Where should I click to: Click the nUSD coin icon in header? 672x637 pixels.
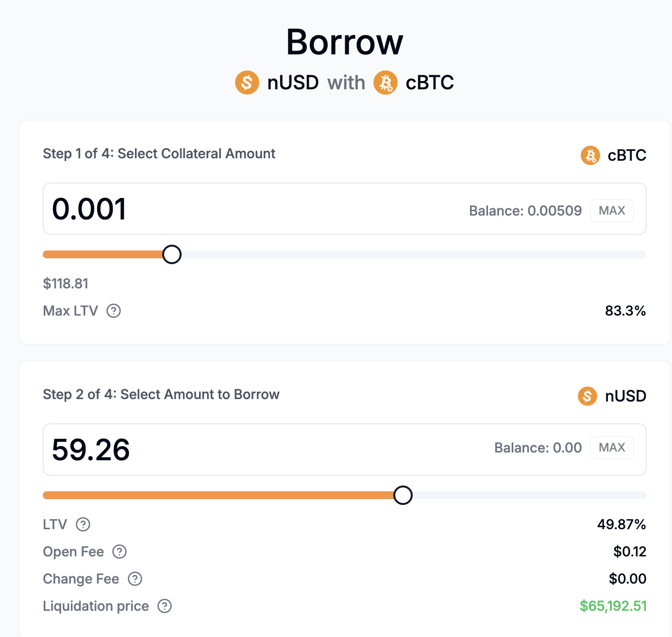[x=247, y=83]
